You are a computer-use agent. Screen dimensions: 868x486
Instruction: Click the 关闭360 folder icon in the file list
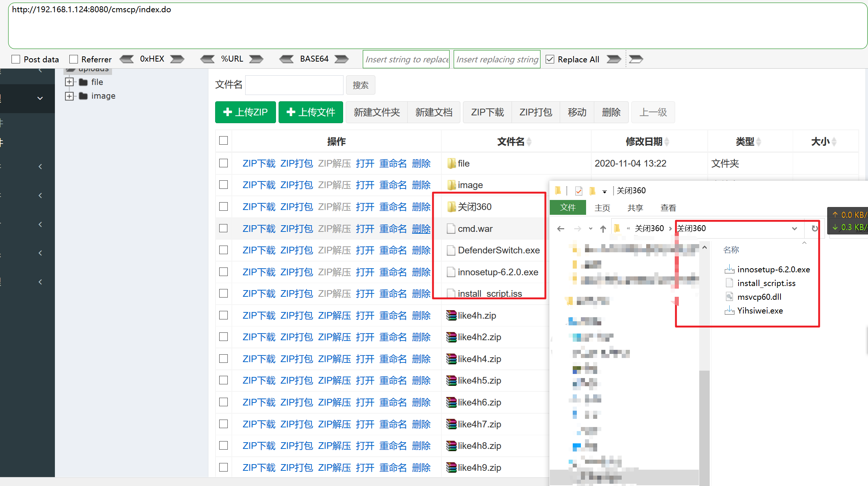point(451,207)
